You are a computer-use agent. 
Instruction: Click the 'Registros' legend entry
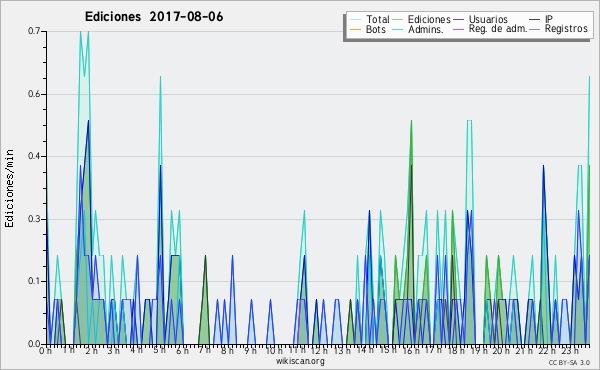click(559, 29)
